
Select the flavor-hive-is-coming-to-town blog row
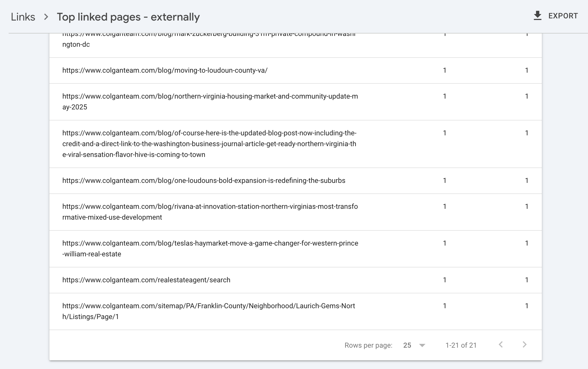[x=209, y=144]
